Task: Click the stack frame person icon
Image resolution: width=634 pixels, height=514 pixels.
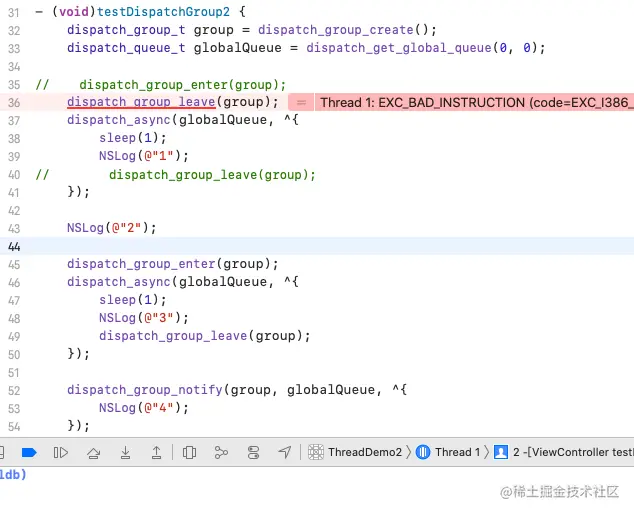Action: (501, 452)
